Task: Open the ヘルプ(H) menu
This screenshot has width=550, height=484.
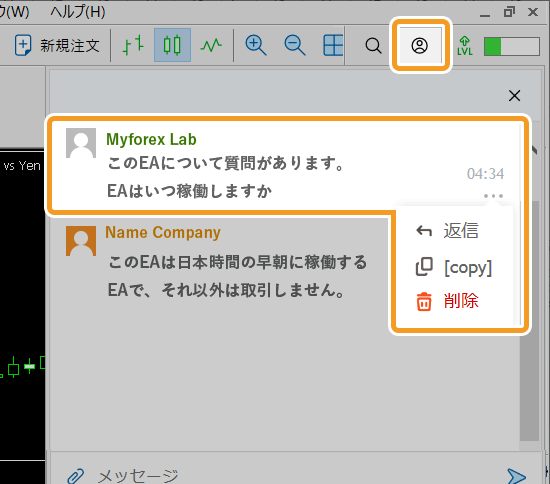Action: click(x=78, y=12)
